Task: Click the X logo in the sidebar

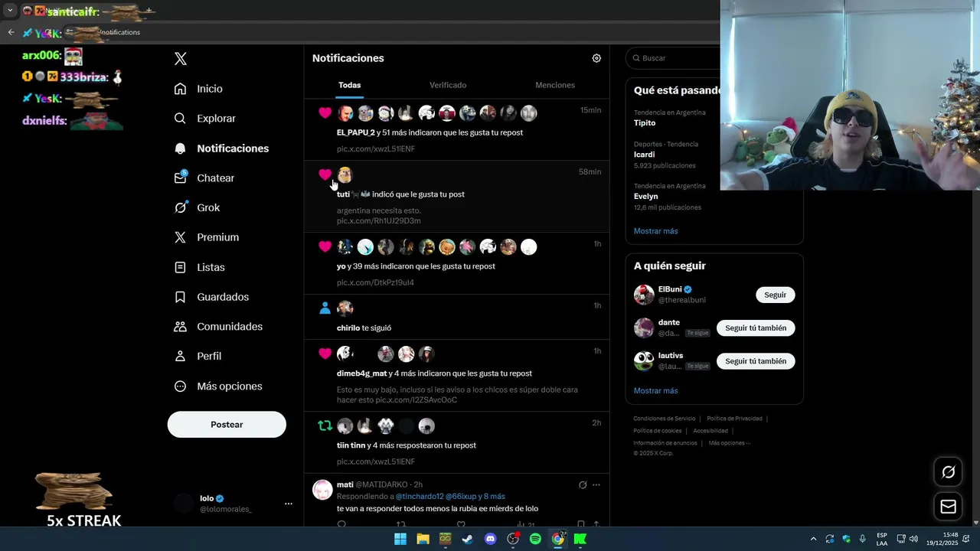Action: pos(181,59)
